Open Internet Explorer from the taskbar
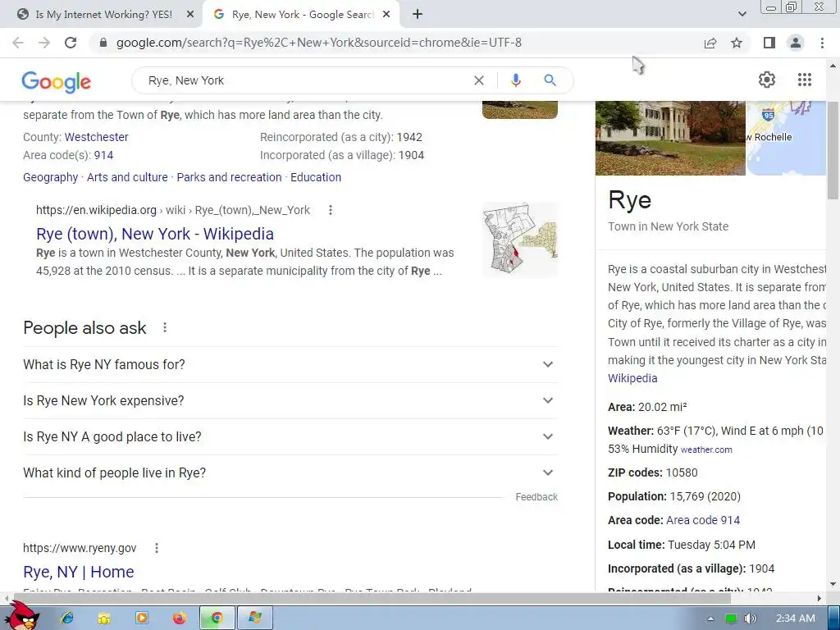This screenshot has height=630, width=840. point(66,618)
